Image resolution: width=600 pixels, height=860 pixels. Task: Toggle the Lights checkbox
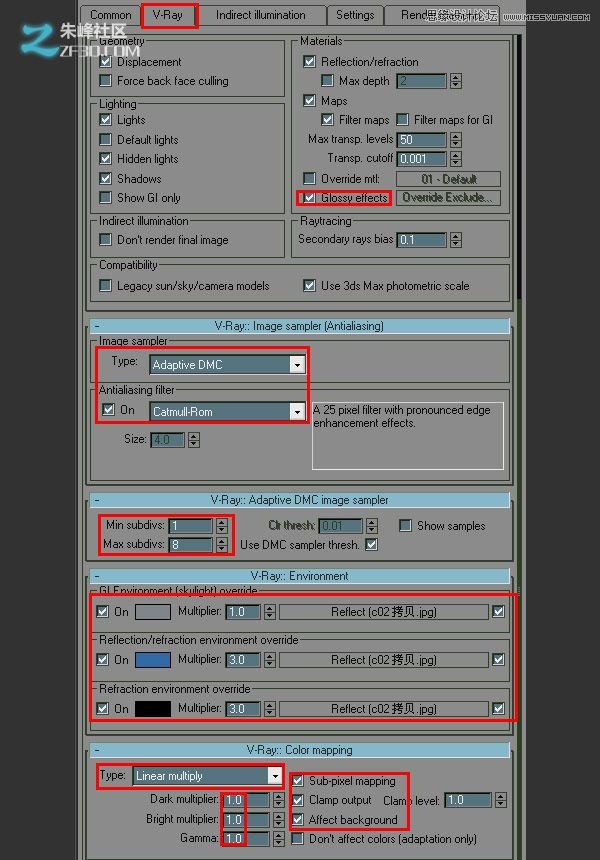coord(105,120)
